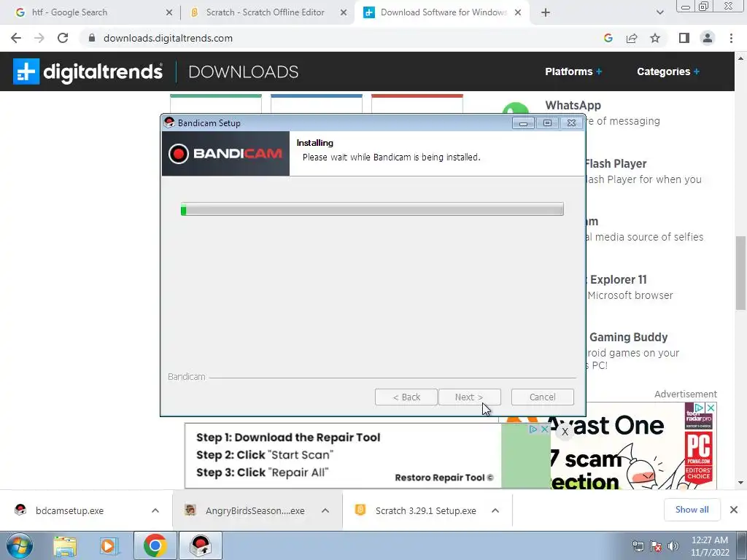
Task: Click the scrollbar up arrow
Action: (740, 58)
